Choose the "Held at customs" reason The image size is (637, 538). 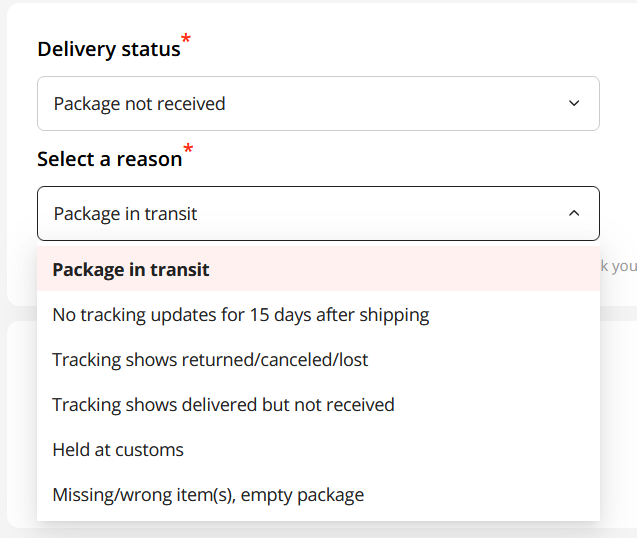pyautogui.click(x=118, y=450)
